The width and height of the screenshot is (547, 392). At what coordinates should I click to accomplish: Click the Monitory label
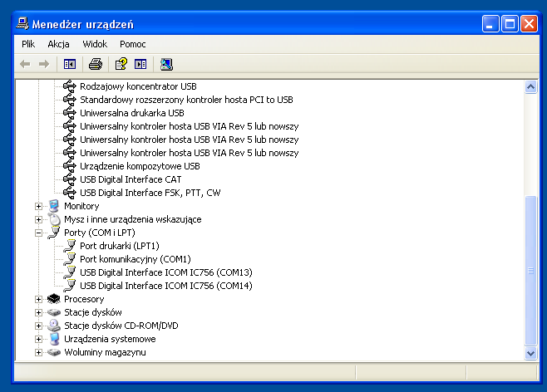(x=81, y=206)
